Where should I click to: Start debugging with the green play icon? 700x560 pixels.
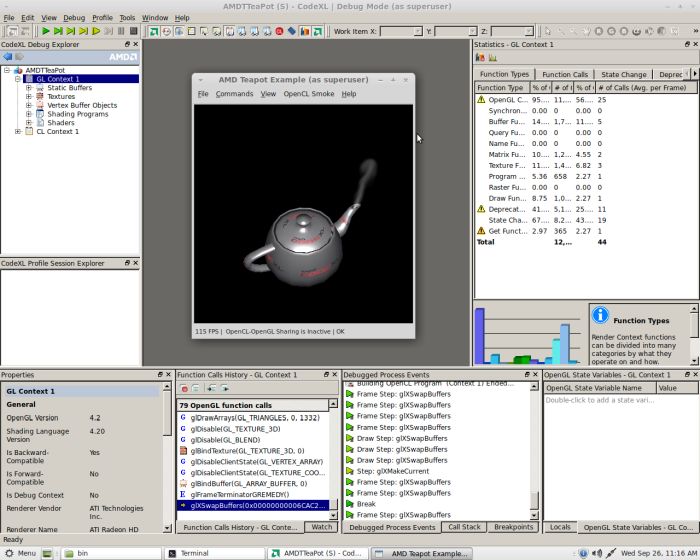point(46,31)
